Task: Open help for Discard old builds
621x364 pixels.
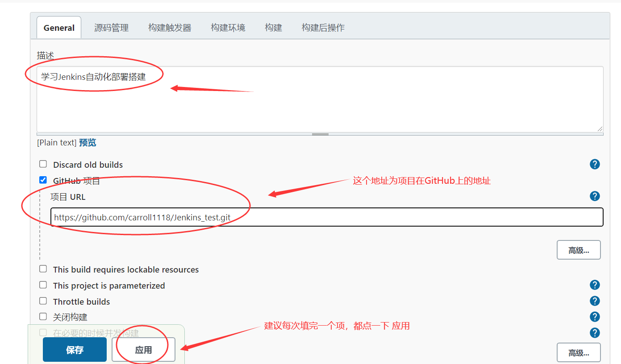Action: (x=595, y=164)
